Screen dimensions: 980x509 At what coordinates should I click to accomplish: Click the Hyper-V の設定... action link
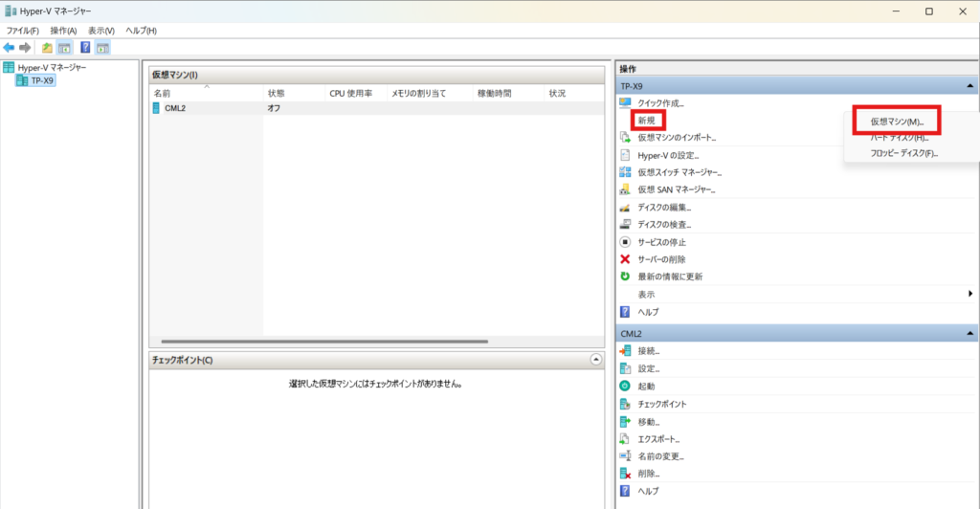pos(668,156)
